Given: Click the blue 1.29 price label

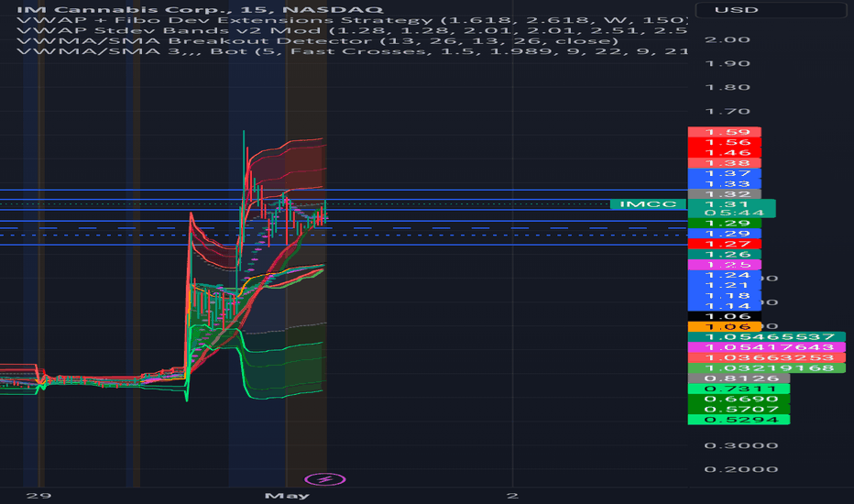Looking at the screenshot, I should [725, 233].
